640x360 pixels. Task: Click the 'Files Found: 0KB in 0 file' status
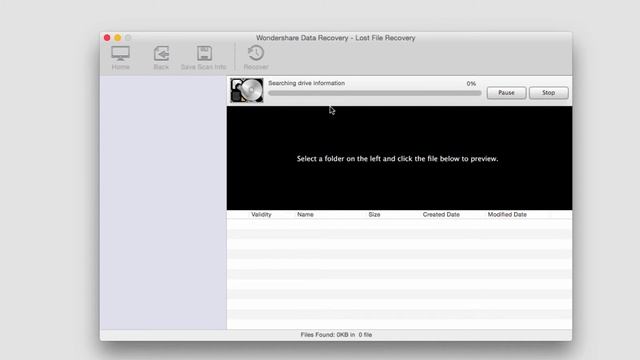click(x=336, y=335)
